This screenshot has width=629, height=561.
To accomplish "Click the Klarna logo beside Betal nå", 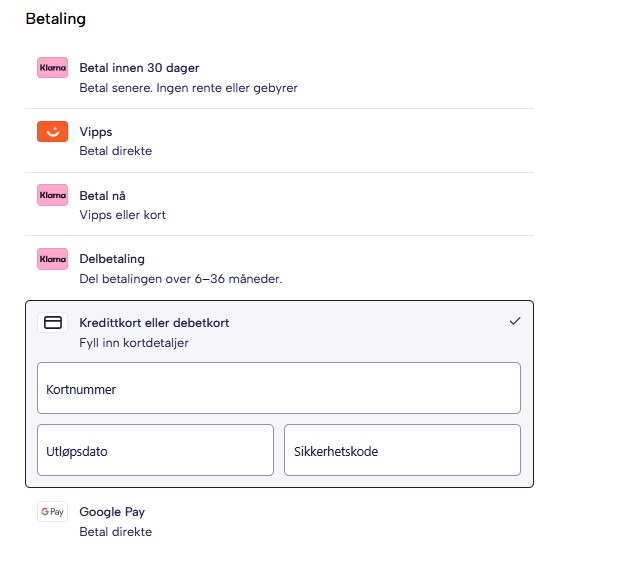I will click(53, 195).
